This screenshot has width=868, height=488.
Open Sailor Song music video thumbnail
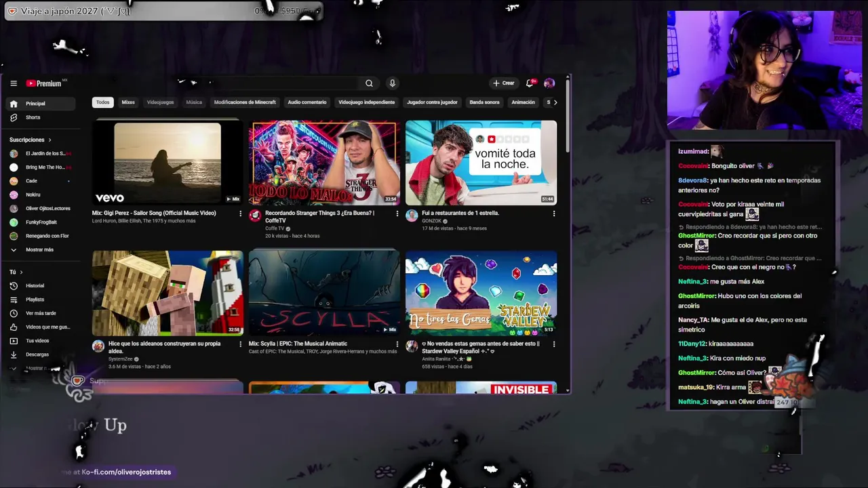pos(167,163)
